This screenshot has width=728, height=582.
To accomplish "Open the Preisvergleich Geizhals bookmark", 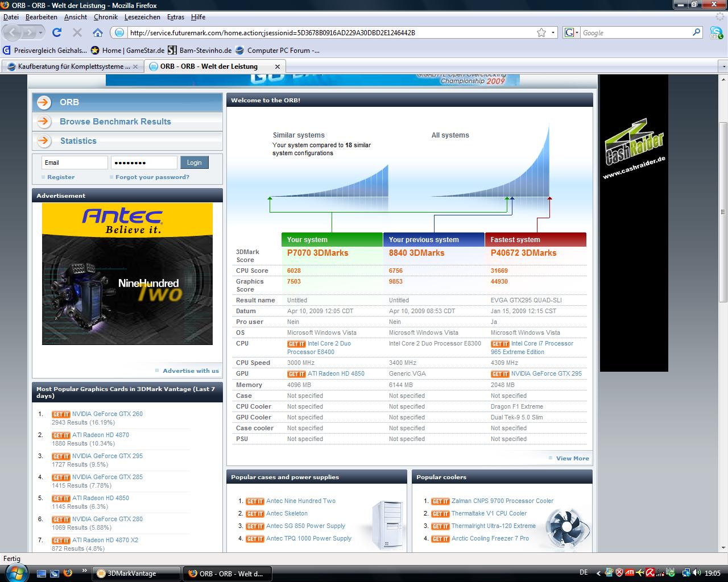I will click(x=45, y=50).
